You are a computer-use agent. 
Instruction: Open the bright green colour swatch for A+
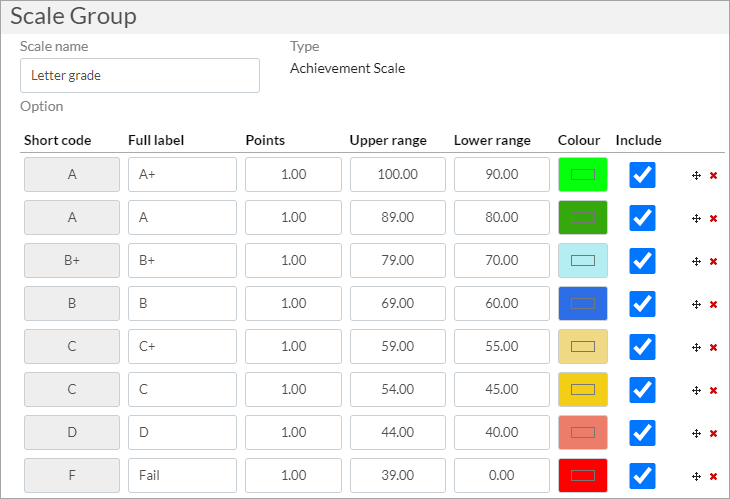click(582, 175)
